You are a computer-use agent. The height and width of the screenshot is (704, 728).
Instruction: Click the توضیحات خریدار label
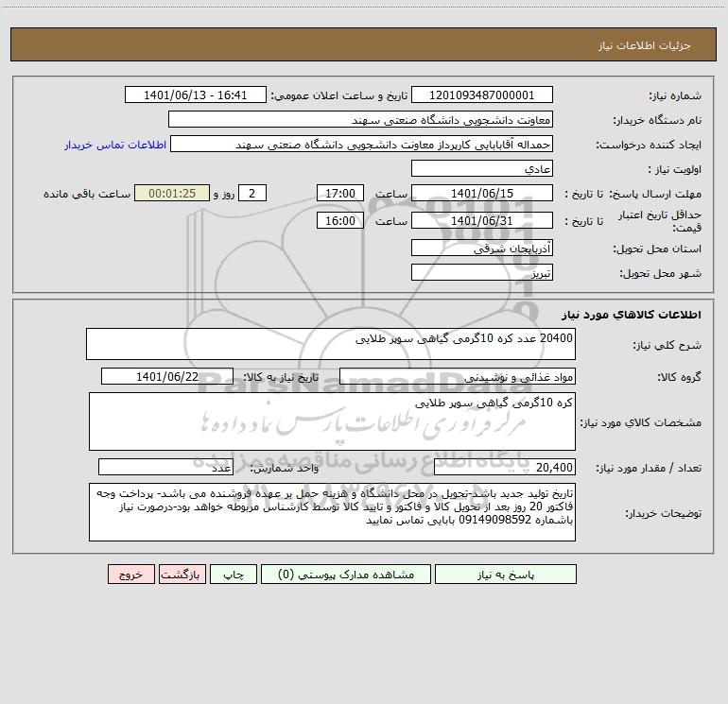663,513
